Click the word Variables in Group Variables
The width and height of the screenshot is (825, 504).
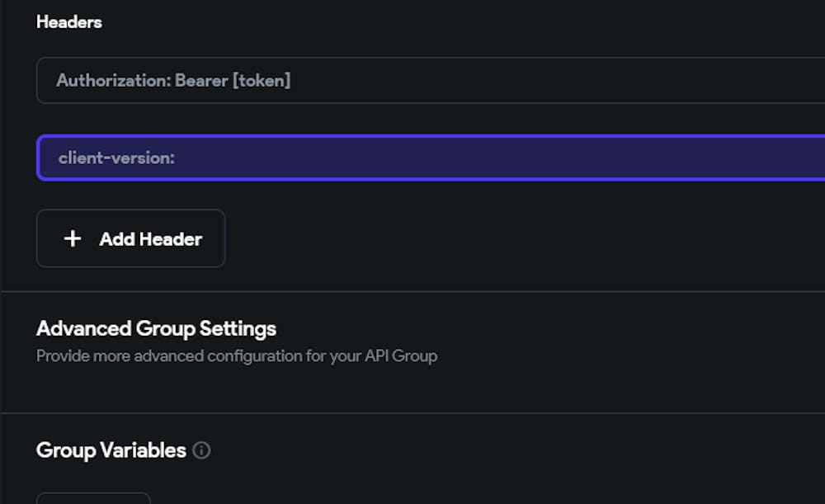click(143, 450)
